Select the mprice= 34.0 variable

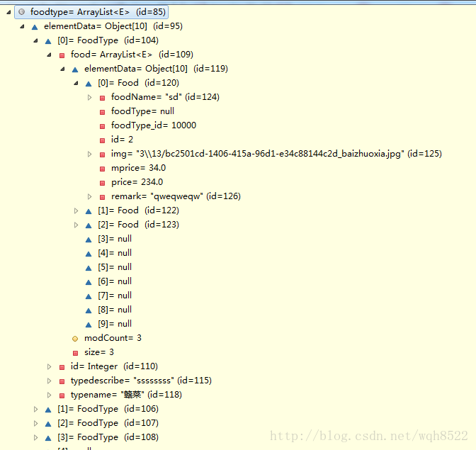(x=138, y=168)
